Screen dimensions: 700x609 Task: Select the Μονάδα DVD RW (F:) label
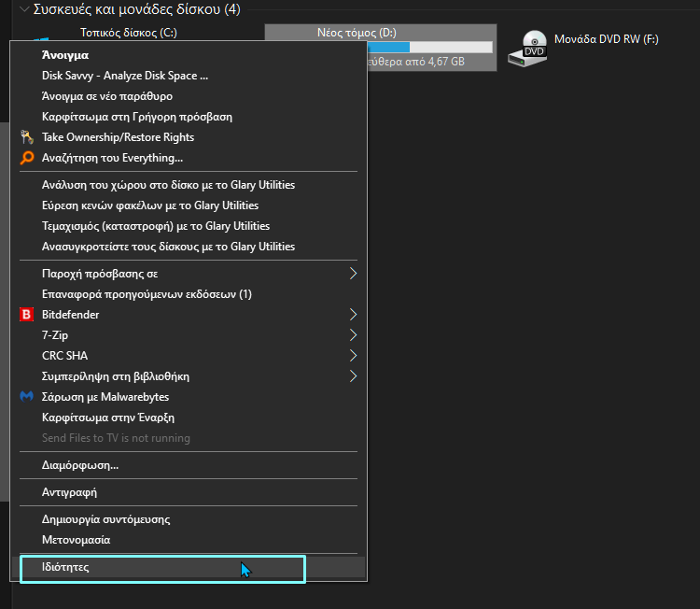point(607,39)
